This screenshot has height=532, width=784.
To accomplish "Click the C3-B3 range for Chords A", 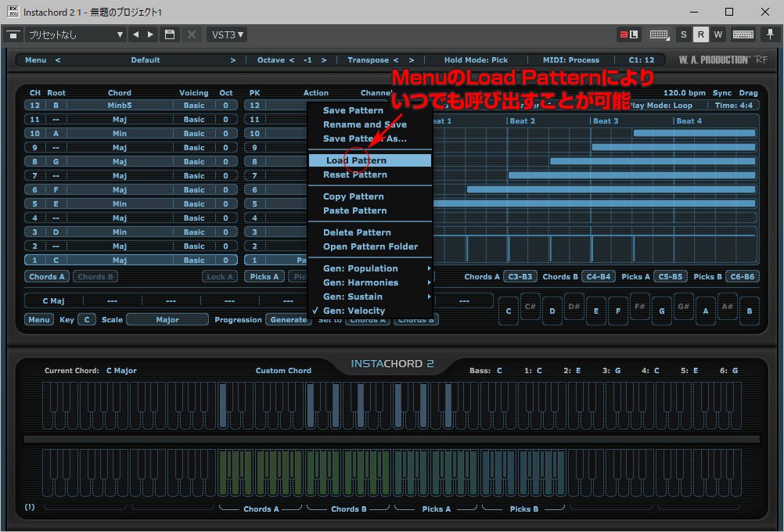I will click(x=520, y=276).
